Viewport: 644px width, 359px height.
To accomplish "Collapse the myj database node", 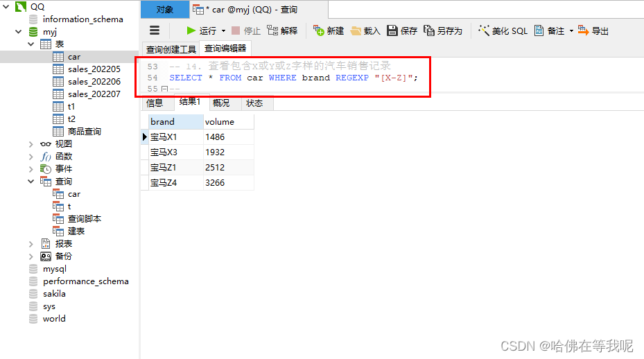I will [19, 32].
